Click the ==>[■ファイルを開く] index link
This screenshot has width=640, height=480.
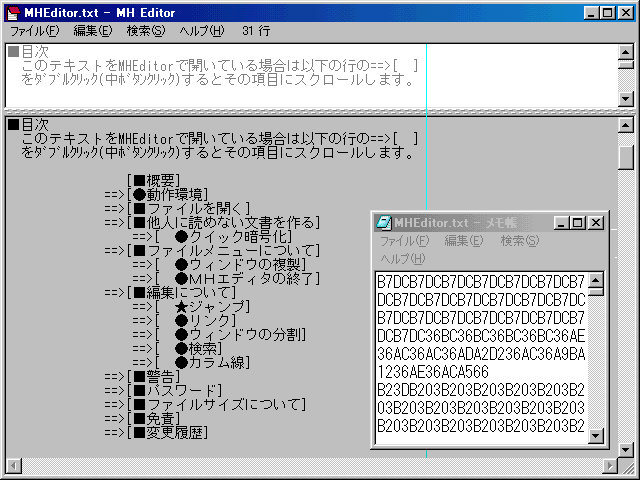(x=177, y=209)
